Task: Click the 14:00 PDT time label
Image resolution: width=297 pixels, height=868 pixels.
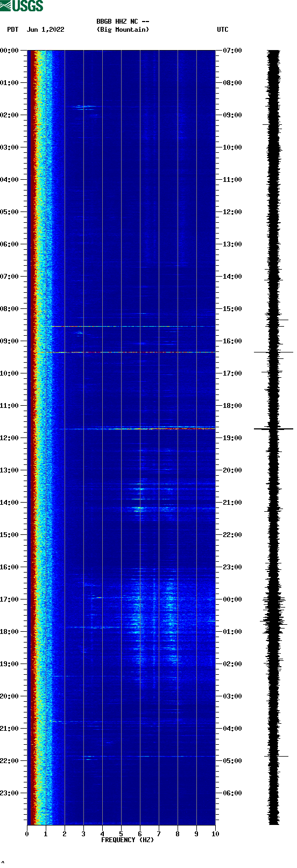Action: [x=10, y=503]
